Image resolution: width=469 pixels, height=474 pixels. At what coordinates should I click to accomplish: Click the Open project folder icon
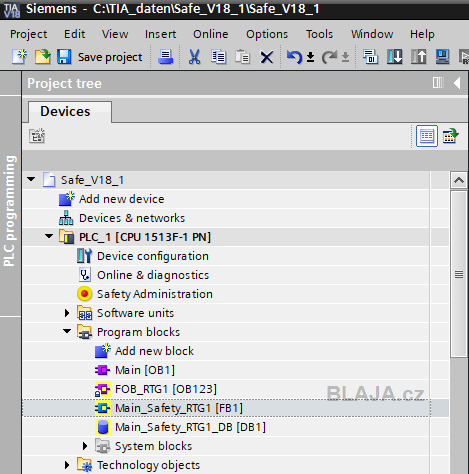pos(42,57)
